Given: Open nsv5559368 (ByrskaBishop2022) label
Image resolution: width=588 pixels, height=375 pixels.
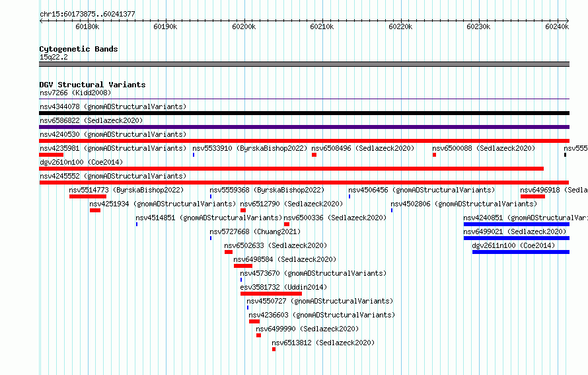Looking at the screenshot, I should [267, 190].
